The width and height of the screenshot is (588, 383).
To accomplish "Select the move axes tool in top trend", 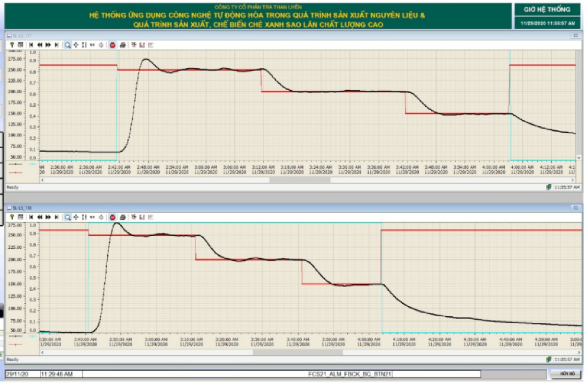I will (x=76, y=45).
